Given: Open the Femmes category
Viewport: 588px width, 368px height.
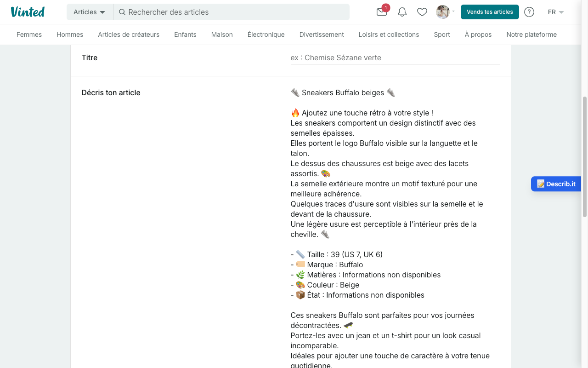Looking at the screenshot, I should (29, 34).
